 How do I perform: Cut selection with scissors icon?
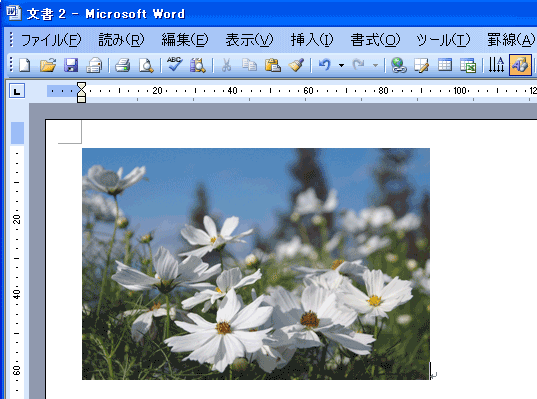click(226, 65)
